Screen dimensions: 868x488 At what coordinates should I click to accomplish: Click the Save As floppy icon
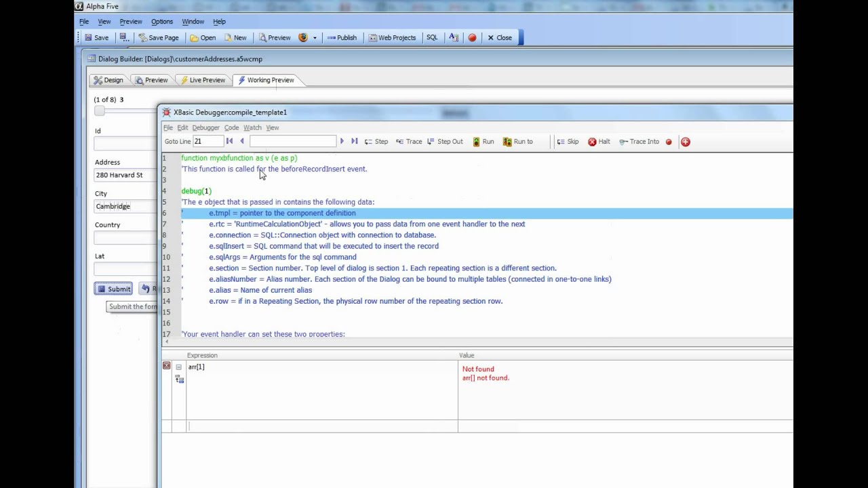tap(123, 38)
